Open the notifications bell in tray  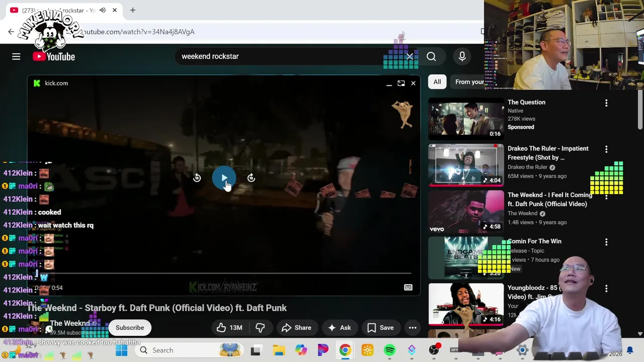pos(630,350)
